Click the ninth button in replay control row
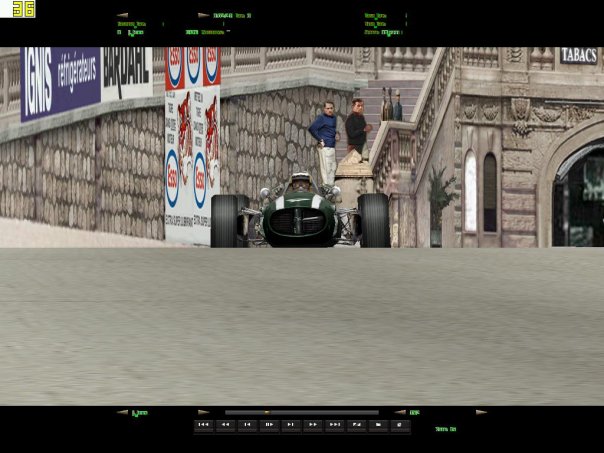The image size is (604, 453). coord(379,425)
